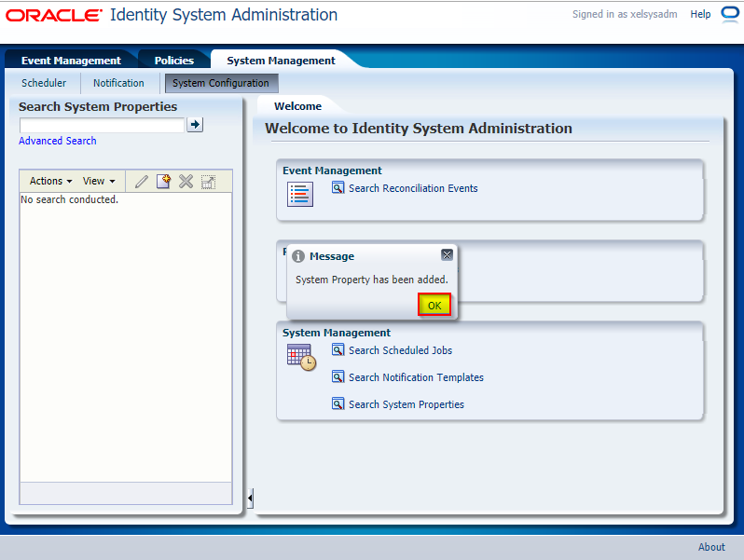Click 'Signed in as xelsysadm' text
Image resolution: width=744 pixels, height=560 pixels.
[625, 14]
